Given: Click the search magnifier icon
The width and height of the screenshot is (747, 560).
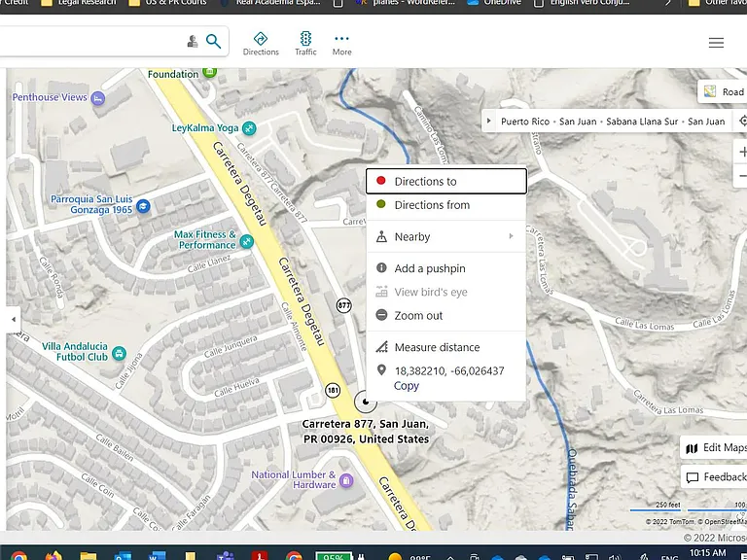Looking at the screenshot, I should (x=213, y=42).
